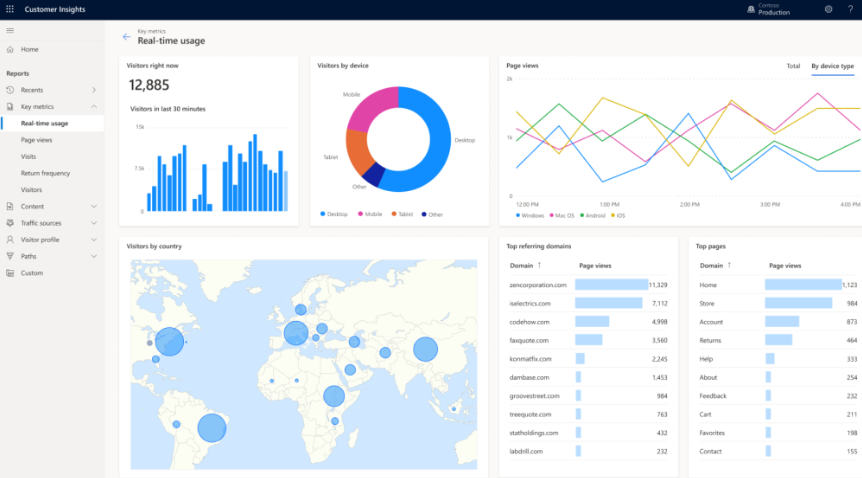Click the help question mark icon
Image resolution: width=862 pixels, height=478 pixels.
[849, 9]
